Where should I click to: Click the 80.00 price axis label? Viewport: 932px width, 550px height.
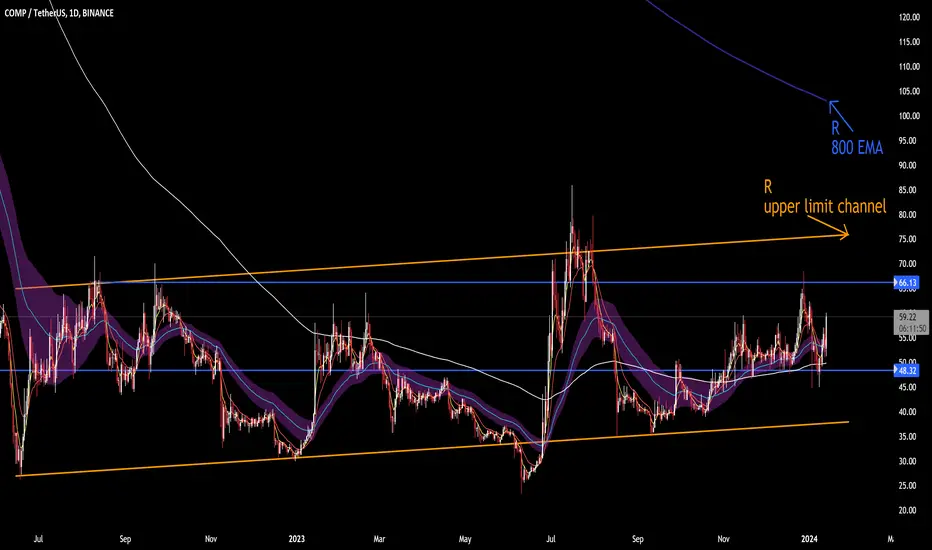click(x=908, y=215)
